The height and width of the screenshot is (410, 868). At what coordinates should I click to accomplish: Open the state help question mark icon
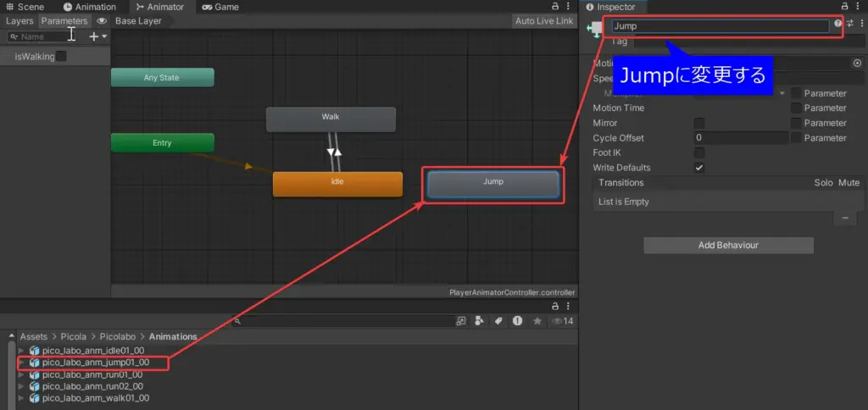point(837,24)
